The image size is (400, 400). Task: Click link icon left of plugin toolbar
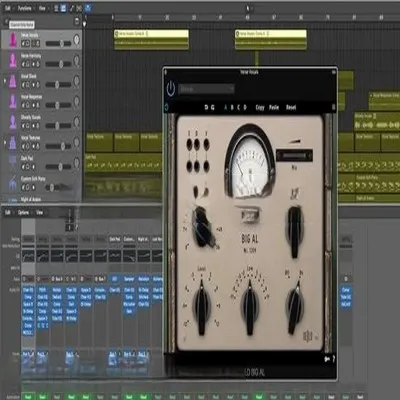166,107
